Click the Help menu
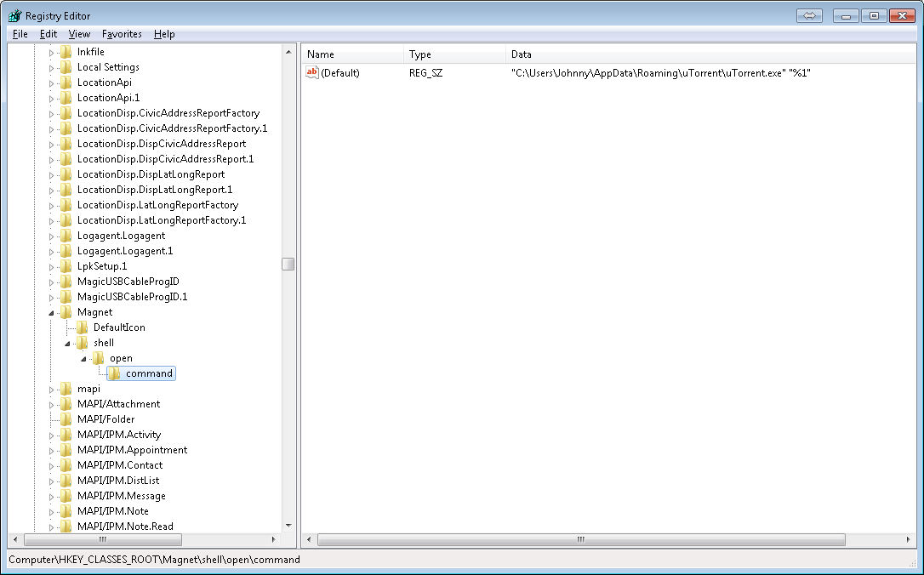Screen dimensions: 924x575 pos(164,34)
